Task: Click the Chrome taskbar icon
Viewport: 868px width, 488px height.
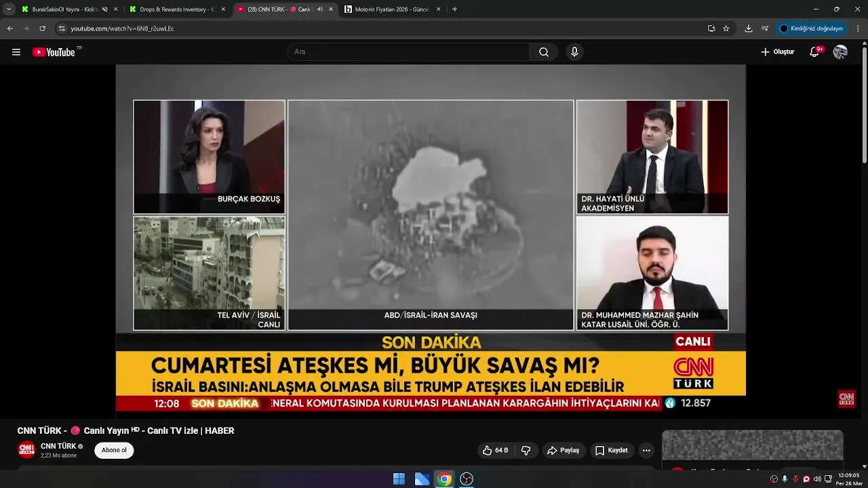Action: [444, 479]
